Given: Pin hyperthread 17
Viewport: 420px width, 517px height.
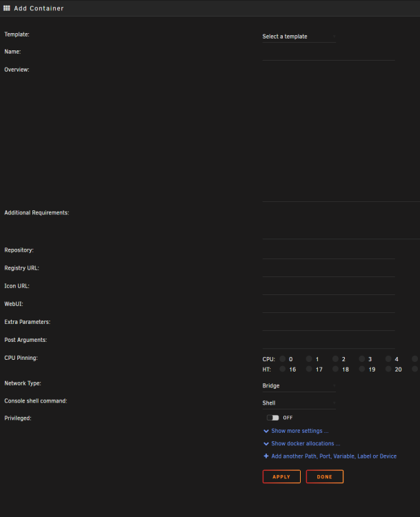Looking at the screenshot, I should coord(309,369).
